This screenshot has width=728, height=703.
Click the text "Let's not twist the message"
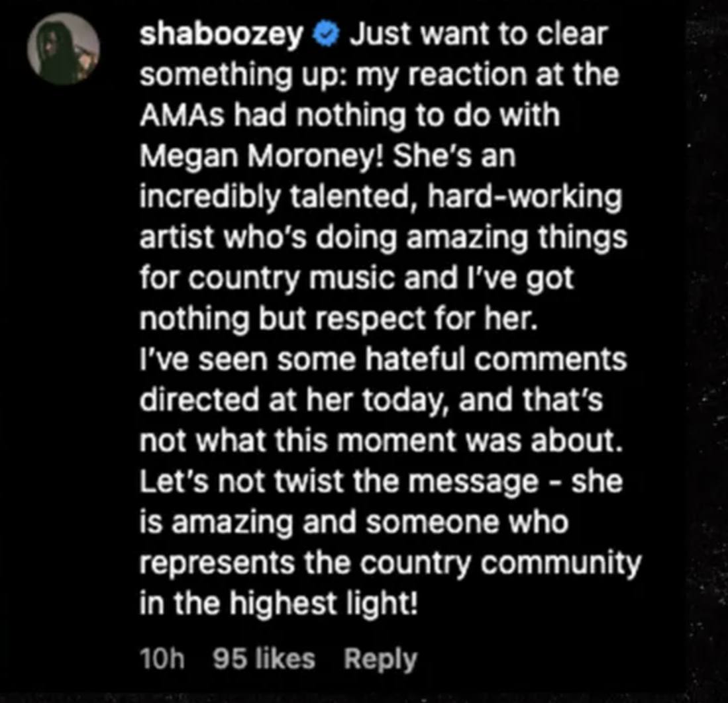click(x=339, y=481)
